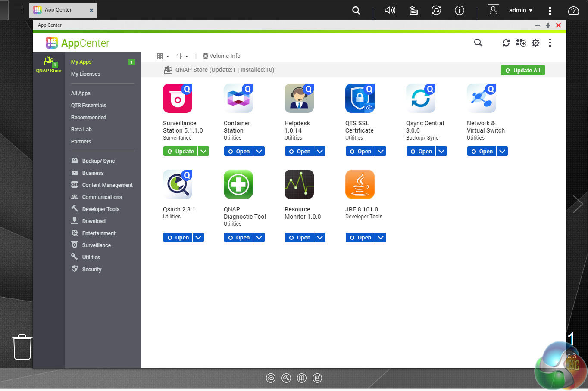Search apps in App Center

[478, 43]
